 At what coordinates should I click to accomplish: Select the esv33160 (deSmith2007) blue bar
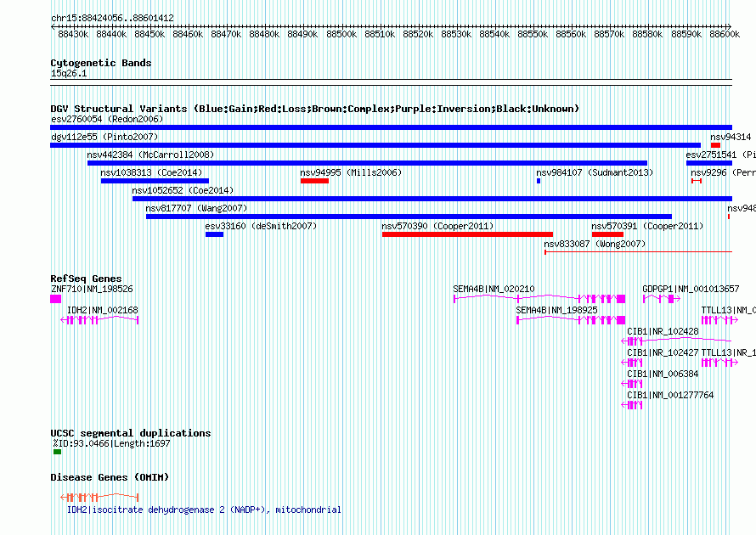click(215, 234)
